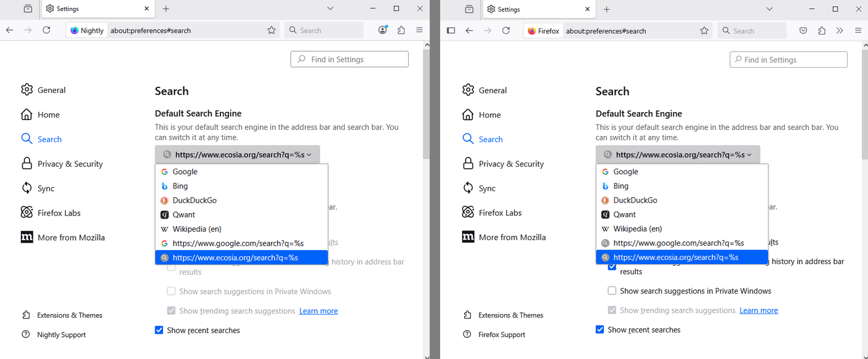Open the hamburger application menu in Nightly

coord(419,30)
